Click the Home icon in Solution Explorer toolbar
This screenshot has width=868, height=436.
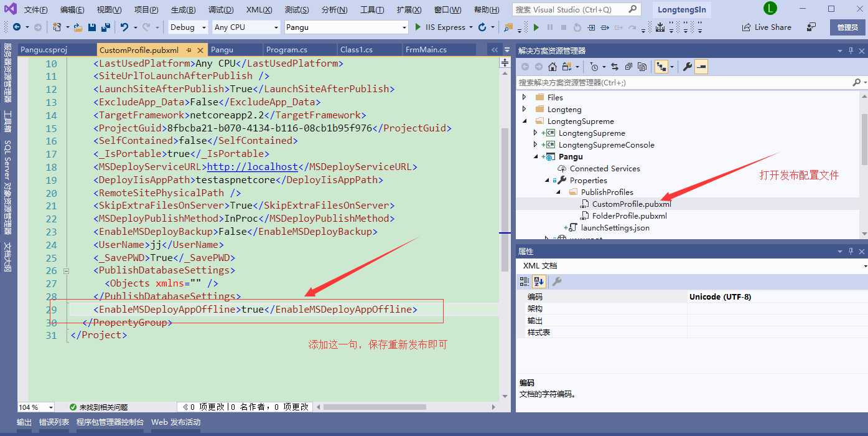[x=553, y=67]
